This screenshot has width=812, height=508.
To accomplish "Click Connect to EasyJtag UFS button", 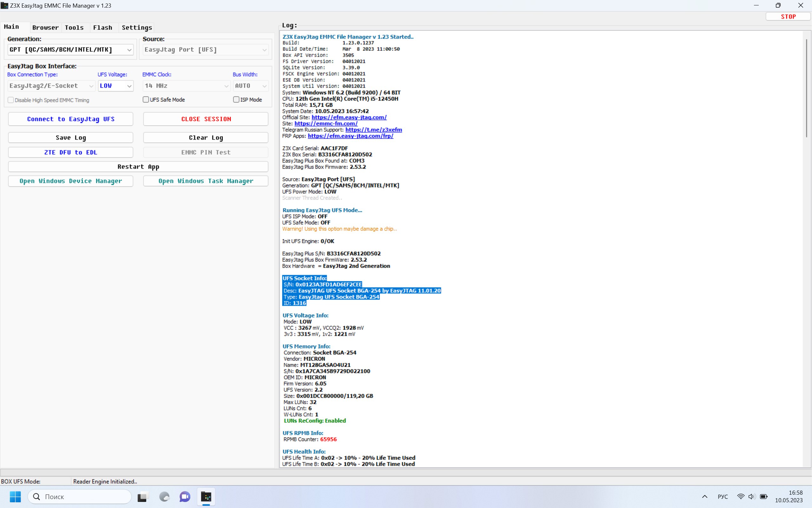I will 70,119.
